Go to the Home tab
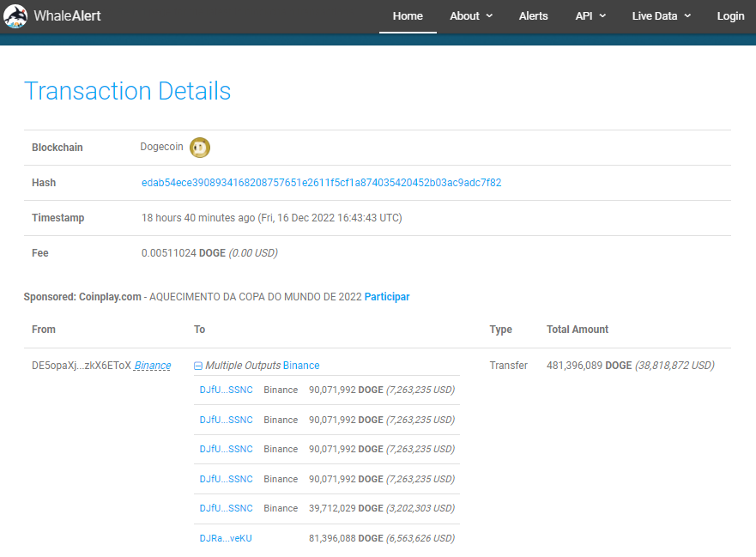The image size is (756, 557). click(408, 16)
